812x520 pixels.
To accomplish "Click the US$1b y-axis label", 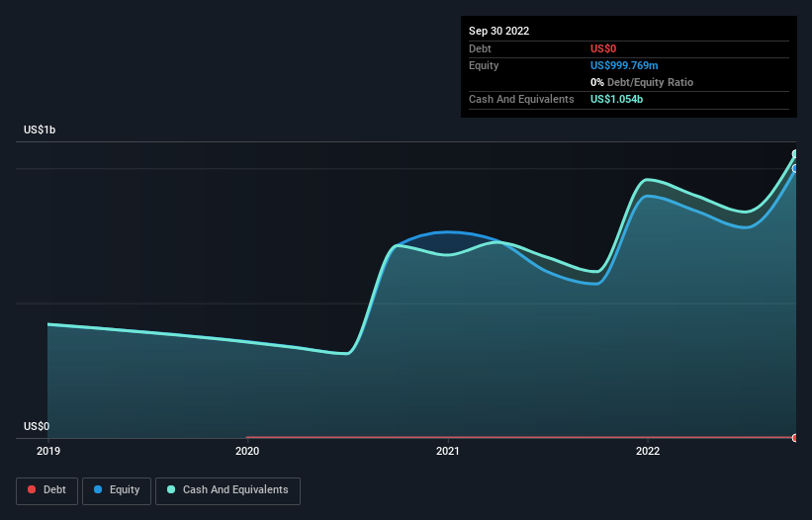I will tap(40, 130).
